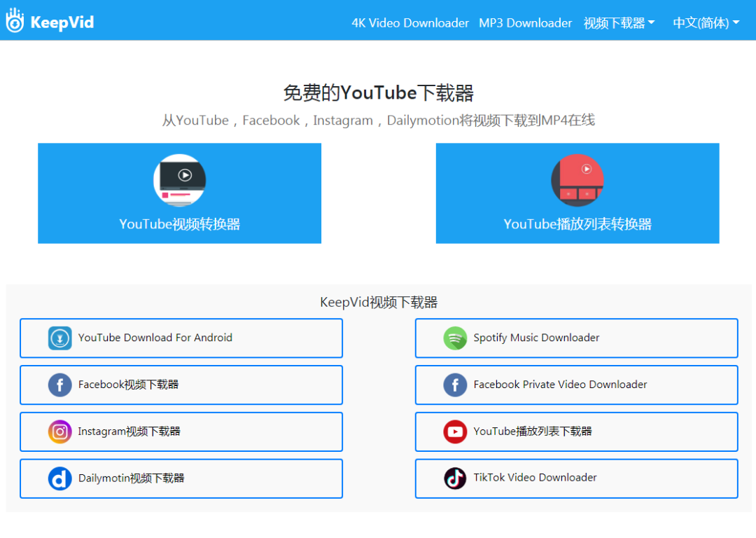Click the red YouTube play icon
Screen dimensions: 756x538
[455, 432]
